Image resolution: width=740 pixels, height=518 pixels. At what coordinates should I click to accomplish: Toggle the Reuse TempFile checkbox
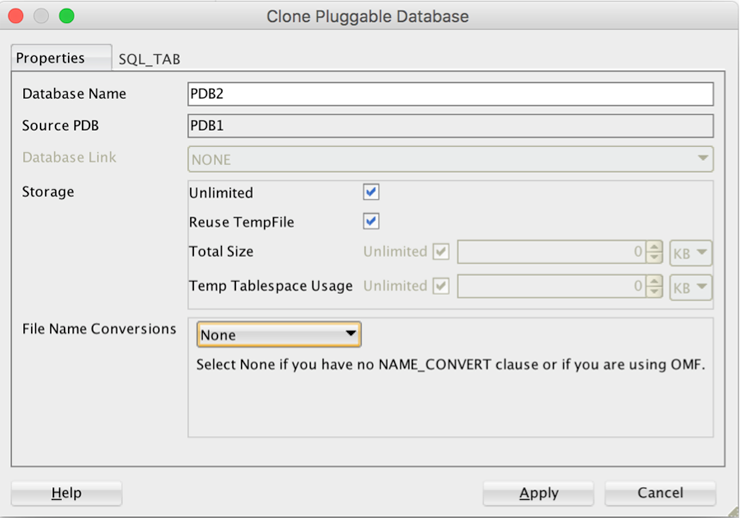[371, 221]
